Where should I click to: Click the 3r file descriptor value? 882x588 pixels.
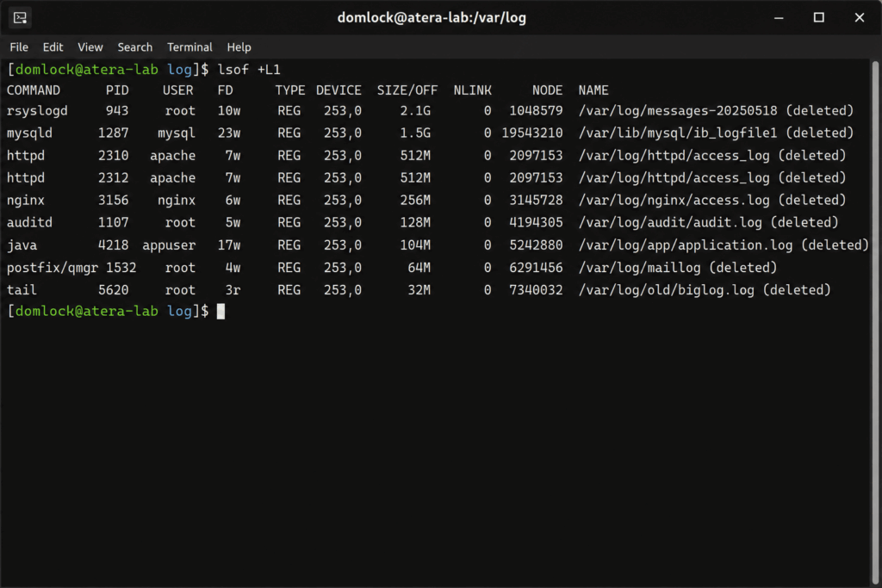233,290
